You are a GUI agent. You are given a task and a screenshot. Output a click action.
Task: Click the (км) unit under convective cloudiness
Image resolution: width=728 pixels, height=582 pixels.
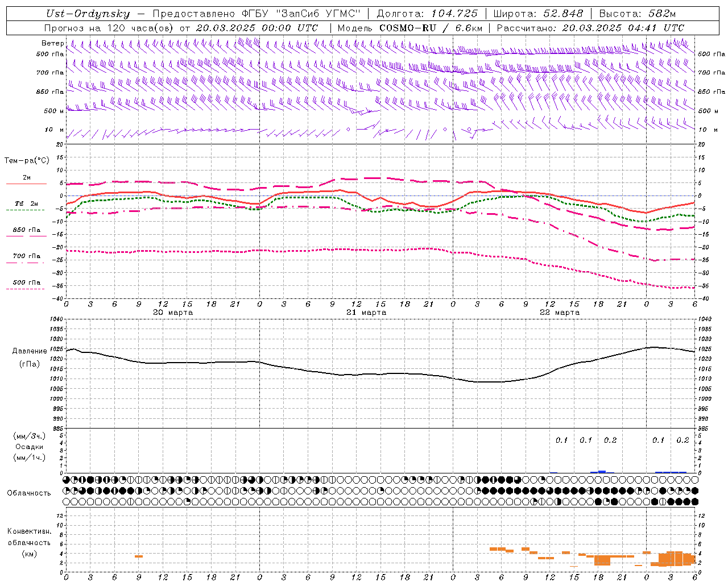(x=29, y=553)
